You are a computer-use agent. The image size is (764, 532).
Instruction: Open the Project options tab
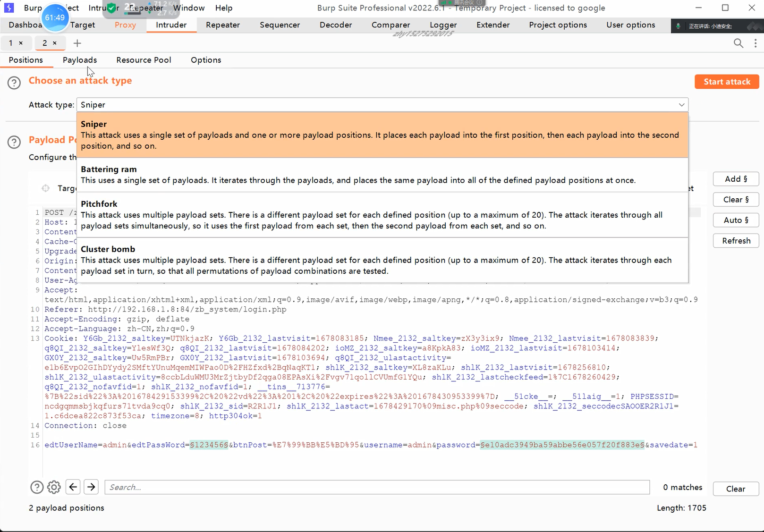558,25
